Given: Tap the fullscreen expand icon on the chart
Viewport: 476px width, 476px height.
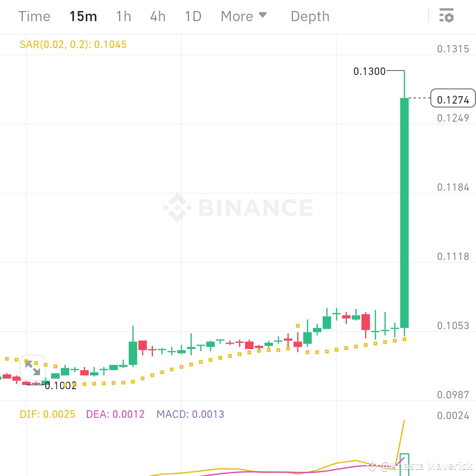Looking at the screenshot, I should pos(32,368).
